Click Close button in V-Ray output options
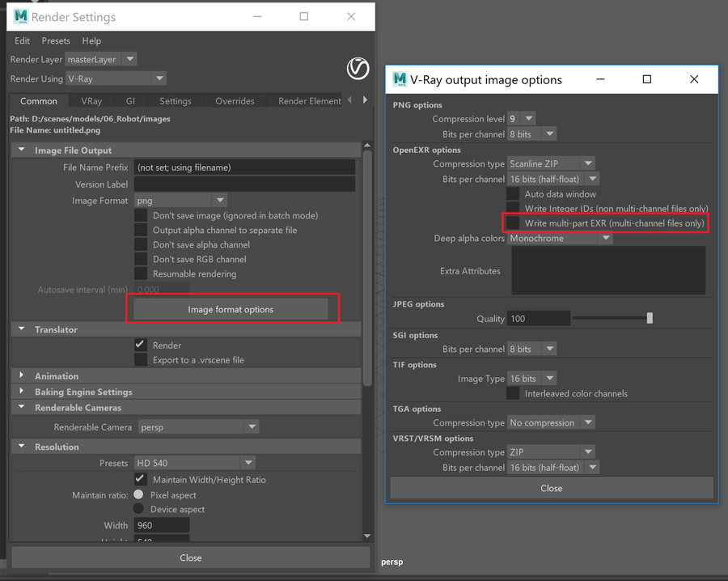Viewport: 728px width, 581px height. click(x=552, y=488)
